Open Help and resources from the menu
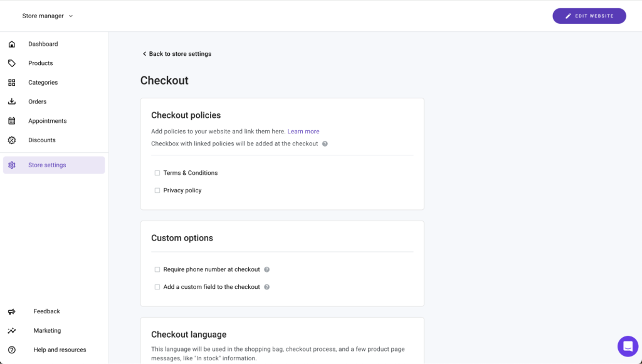This screenshot has width=642, height=364. [x=59, y=350]
